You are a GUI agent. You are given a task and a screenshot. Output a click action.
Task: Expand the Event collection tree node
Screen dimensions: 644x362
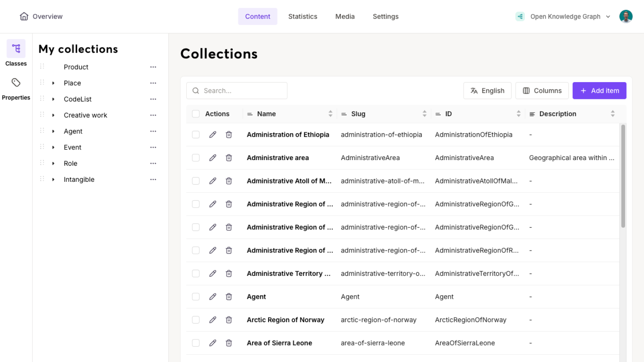[x=53, y=148]
